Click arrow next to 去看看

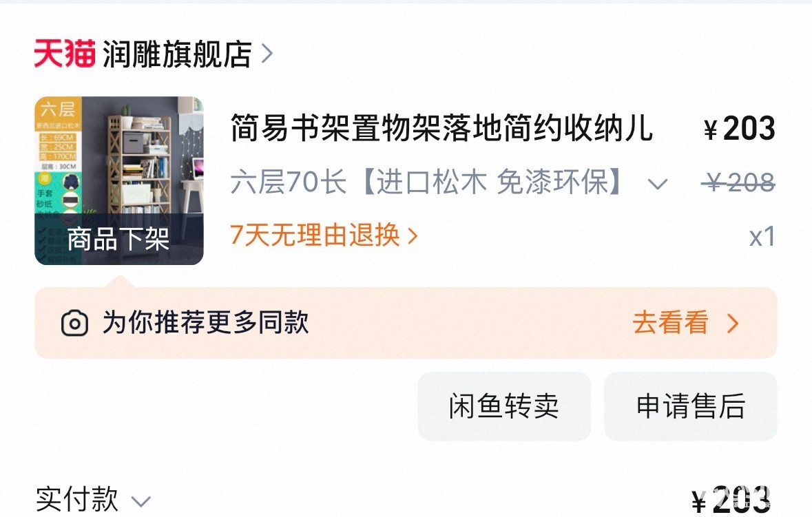[x=733, y=324]
